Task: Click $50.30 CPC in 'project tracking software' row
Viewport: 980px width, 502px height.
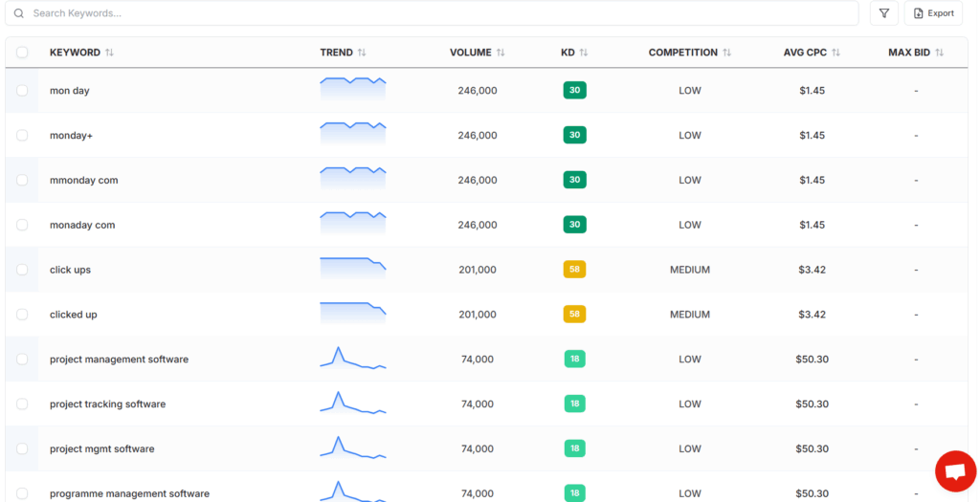Action: point(812,404)
